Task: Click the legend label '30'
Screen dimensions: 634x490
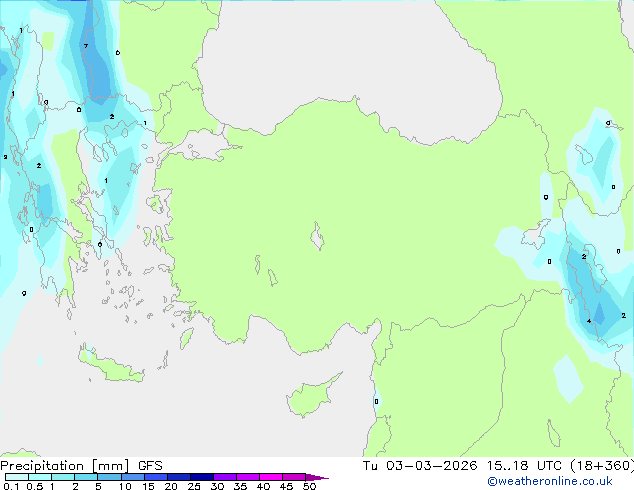Action: (217, 486)
